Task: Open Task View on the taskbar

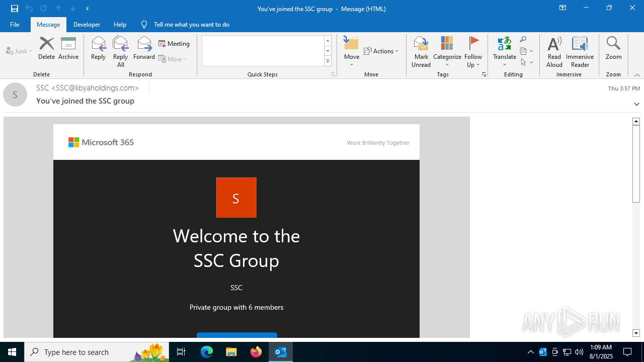Action: pos(181,352)
